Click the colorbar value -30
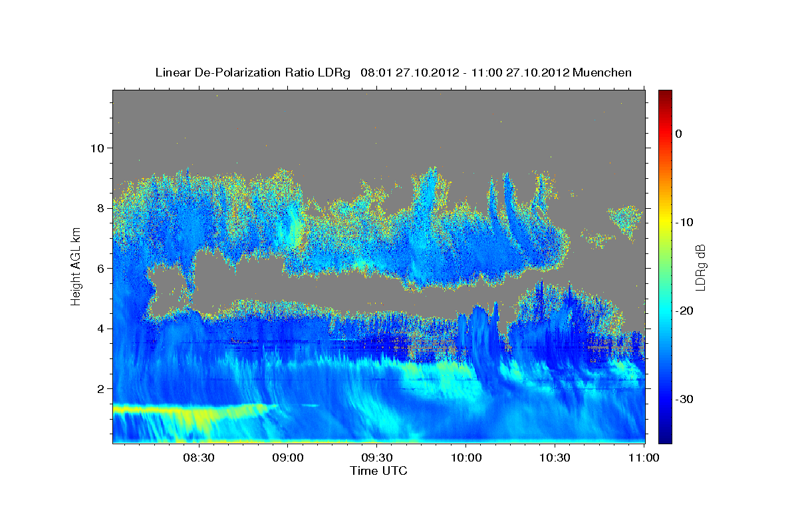The image size is (798, 532). click(684, 399)
